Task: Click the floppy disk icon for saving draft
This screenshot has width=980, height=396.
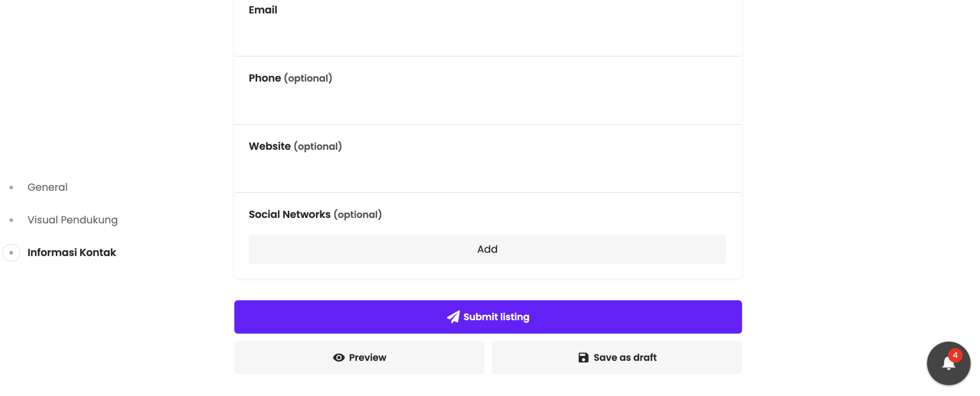Action: 583,357
